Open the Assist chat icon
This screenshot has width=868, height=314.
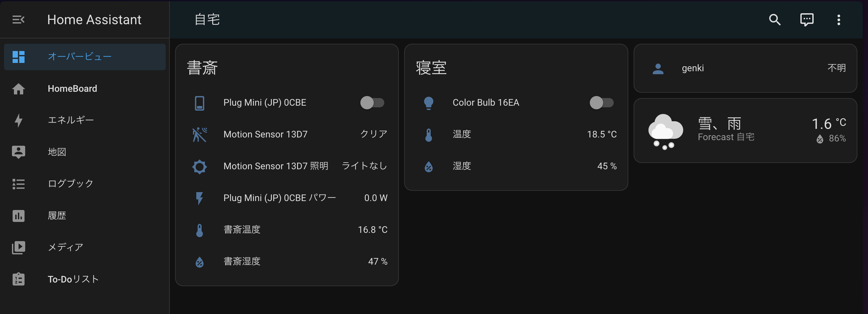[x=807, y=20]
